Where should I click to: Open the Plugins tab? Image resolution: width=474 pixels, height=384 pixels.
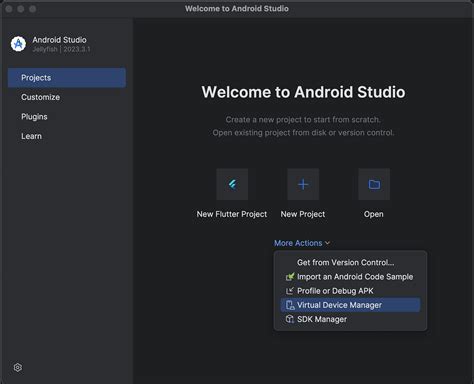(67, 117)
